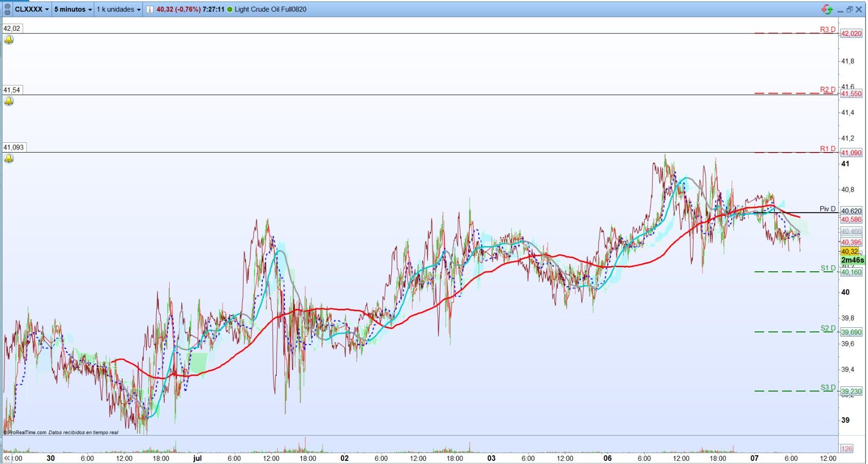This screenshot has width=868, height=464.
Task: Click the R3 D resistance label
Action: click(x=827, y=29)
